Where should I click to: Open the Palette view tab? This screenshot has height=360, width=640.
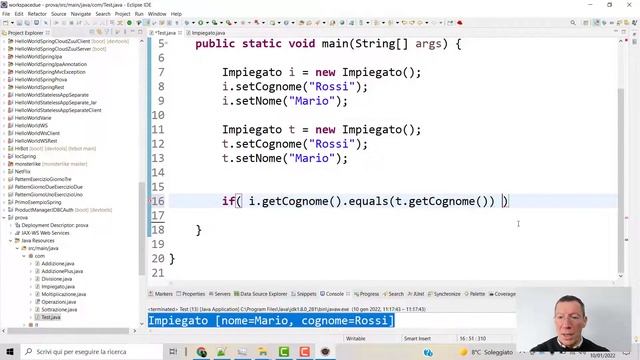tap(475, 294)
